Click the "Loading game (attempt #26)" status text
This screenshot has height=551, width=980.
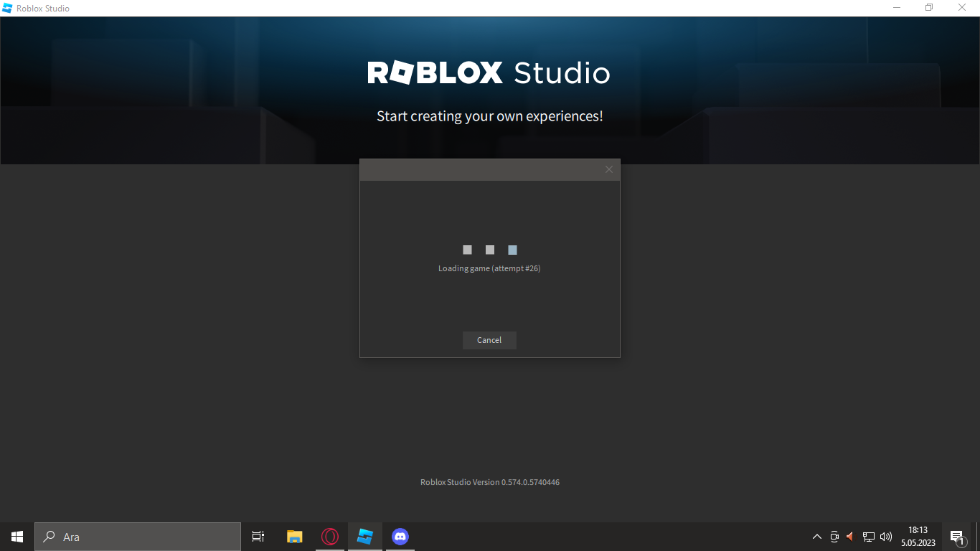point(489,268)
